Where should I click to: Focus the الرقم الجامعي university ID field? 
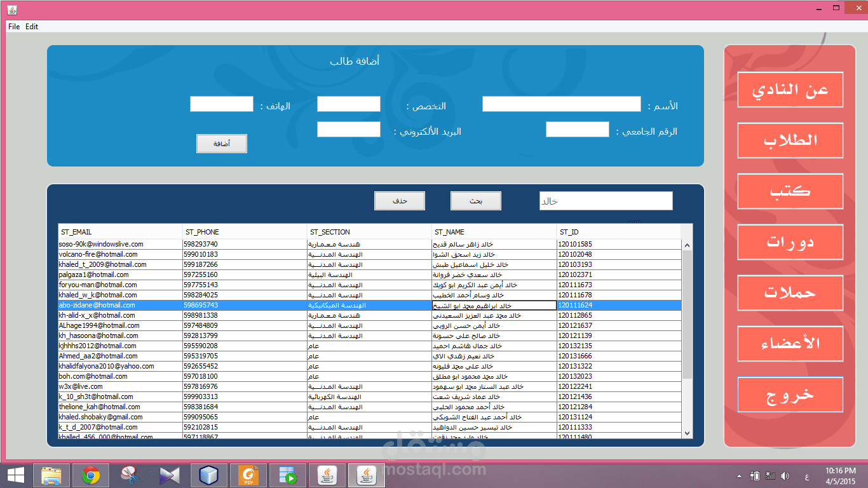click(578, 130)
